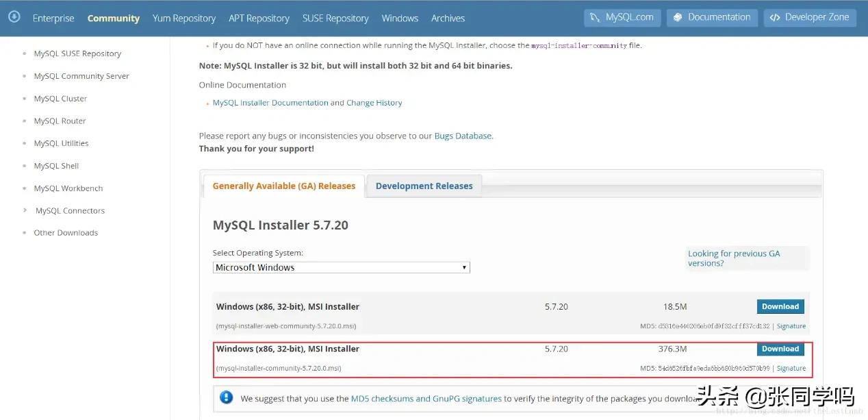
Task: Switch to Development Releases tab
Action: pos(424,186)
